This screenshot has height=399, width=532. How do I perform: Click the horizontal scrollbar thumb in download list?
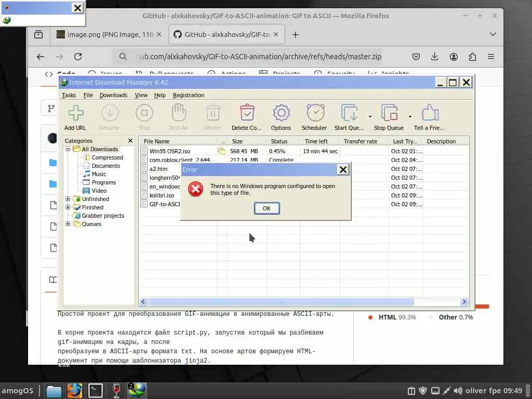pyautogui.click(x=280, y=302)
